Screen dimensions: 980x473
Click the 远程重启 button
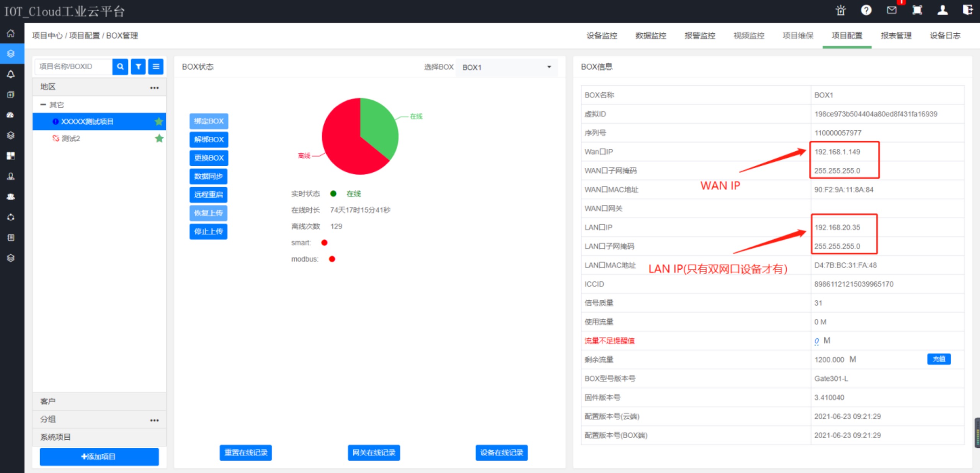pyautogui.click(x=208, y=195)
